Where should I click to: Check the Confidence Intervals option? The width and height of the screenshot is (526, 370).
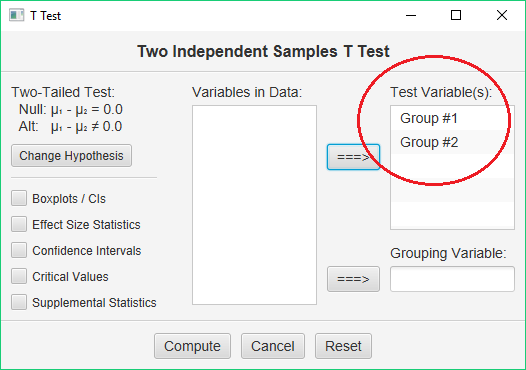[19, 250]
